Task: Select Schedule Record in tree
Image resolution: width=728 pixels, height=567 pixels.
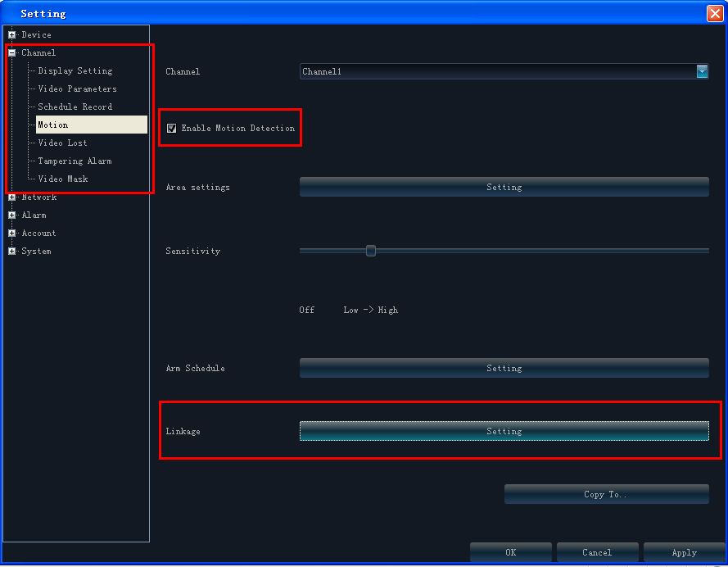Action: (75, 107)
